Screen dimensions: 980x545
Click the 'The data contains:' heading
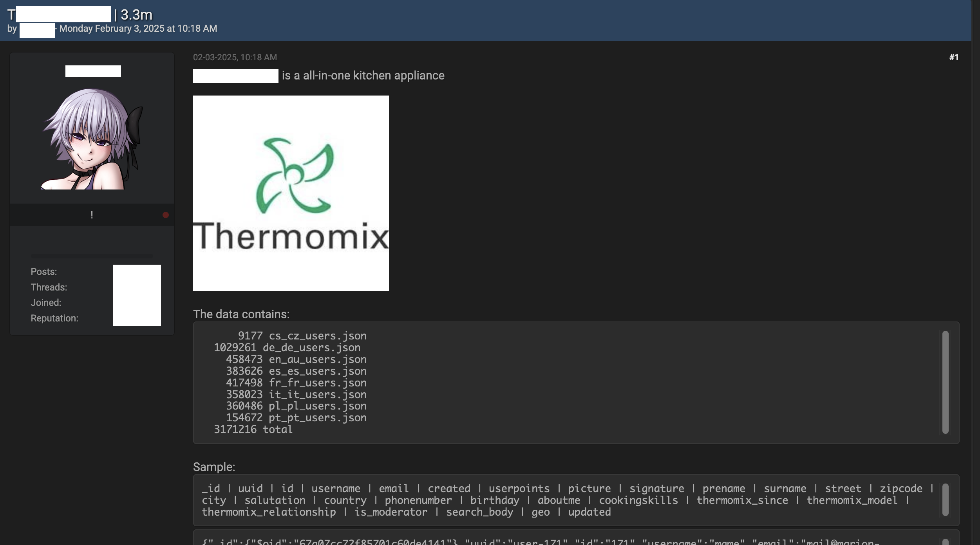[241, 314]
